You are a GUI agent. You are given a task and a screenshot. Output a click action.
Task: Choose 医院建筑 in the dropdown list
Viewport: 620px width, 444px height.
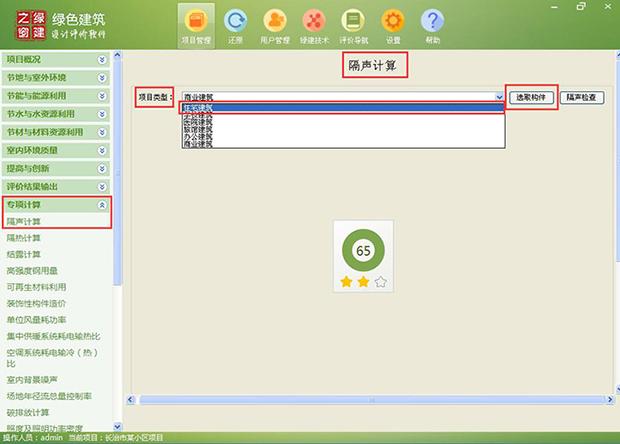343,123
